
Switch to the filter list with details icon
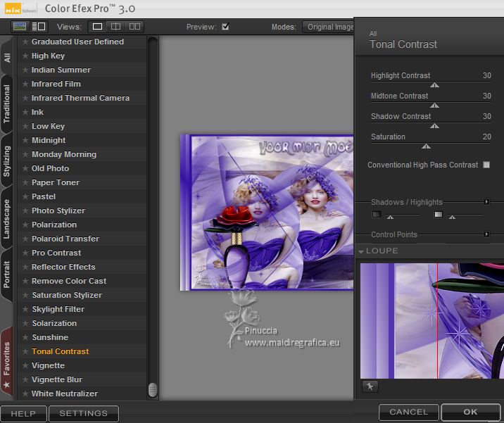pos(38,27)
